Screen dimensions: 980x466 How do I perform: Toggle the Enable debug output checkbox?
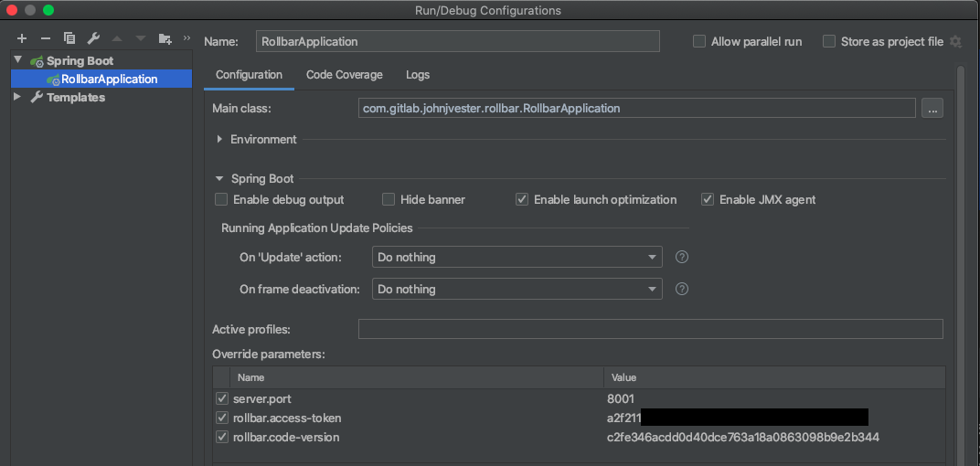pyautogui.click(x=221, y=199)
